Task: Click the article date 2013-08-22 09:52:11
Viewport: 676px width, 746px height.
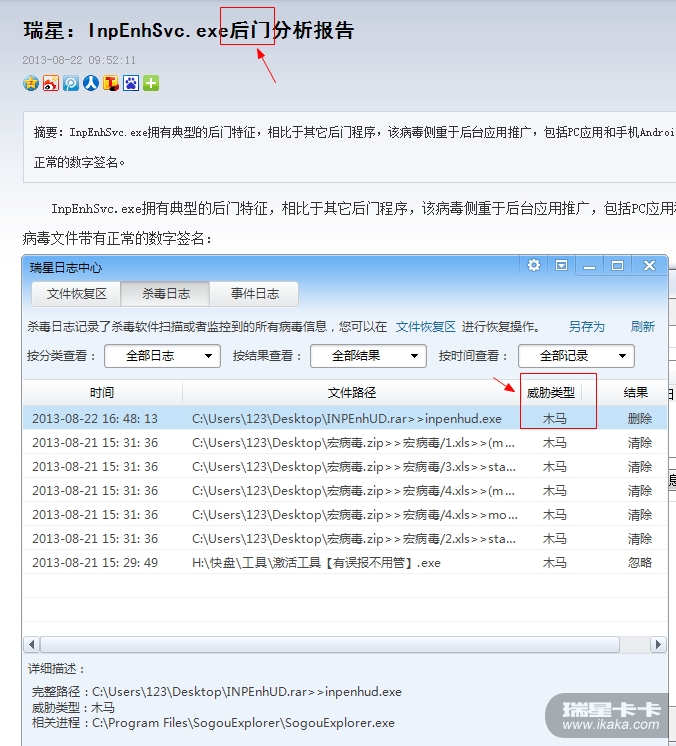Action: 79,60
